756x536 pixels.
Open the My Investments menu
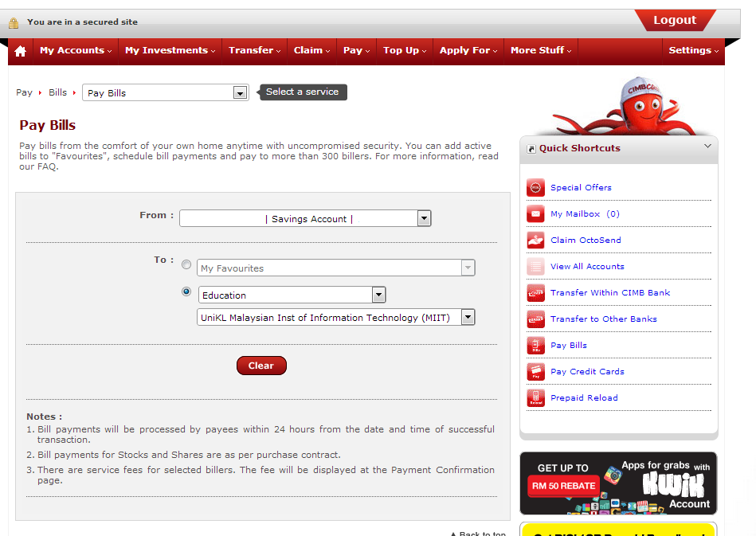tap(170, 51)
